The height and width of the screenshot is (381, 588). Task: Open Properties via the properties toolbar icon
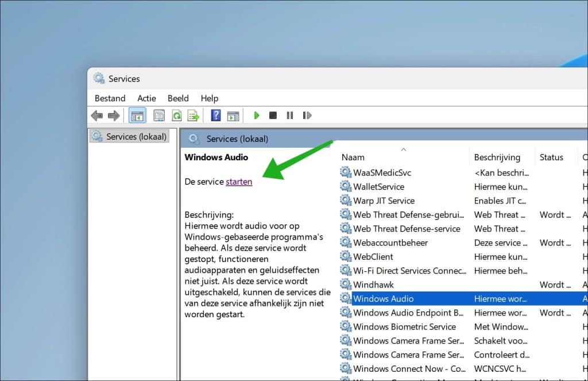[x=159, y=115]
